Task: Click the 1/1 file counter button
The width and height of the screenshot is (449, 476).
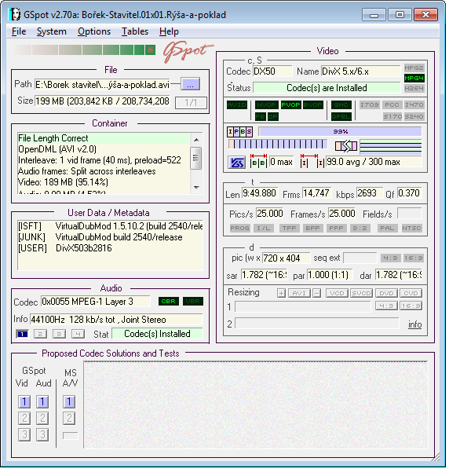Action: 191,103
